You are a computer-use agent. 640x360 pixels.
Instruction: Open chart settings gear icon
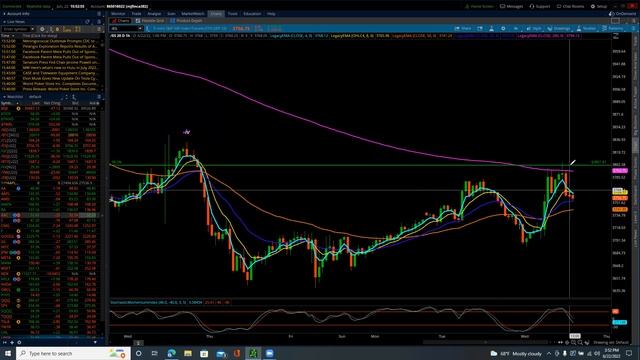click(x=503, y=29)
